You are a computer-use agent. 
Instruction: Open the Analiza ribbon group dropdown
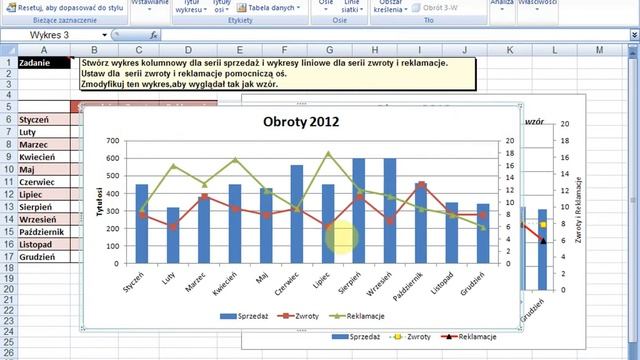point(502,6)
